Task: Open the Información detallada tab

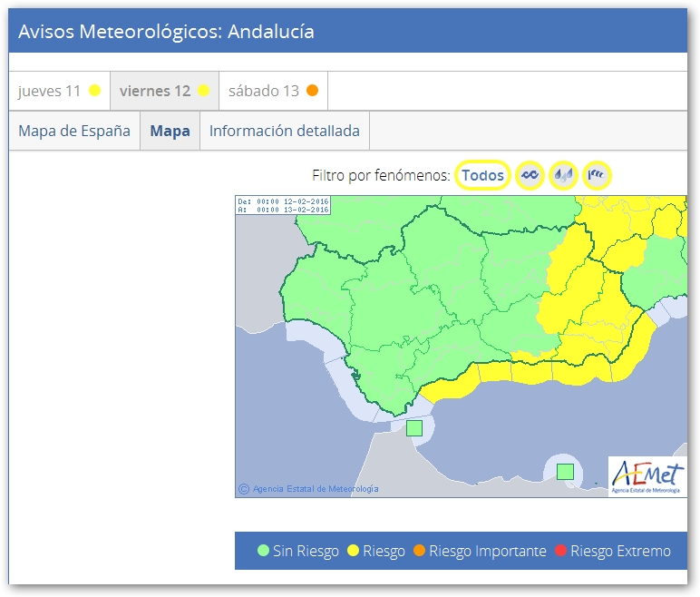Action: click(284, 131)
